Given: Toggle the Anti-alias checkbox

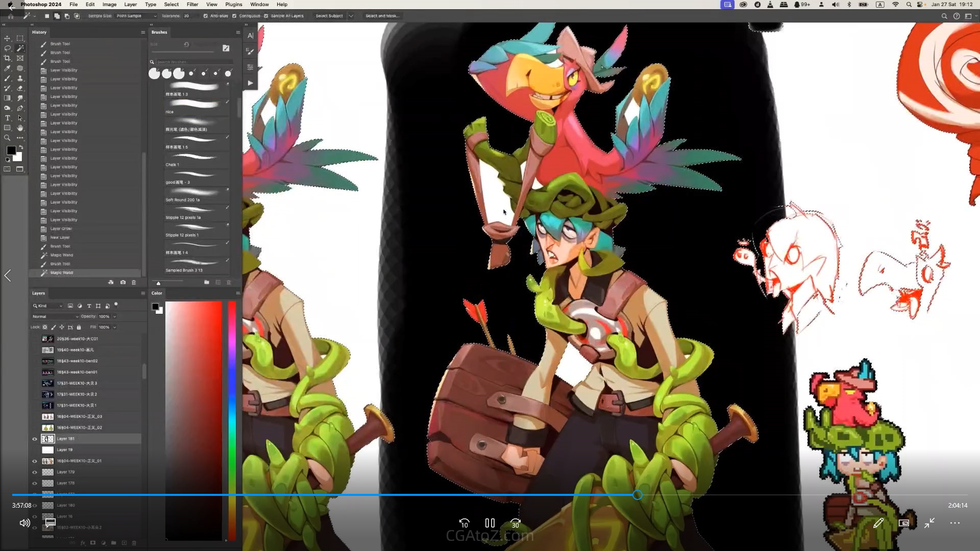Looking at the screenshot, I should (x=205, y=16).
